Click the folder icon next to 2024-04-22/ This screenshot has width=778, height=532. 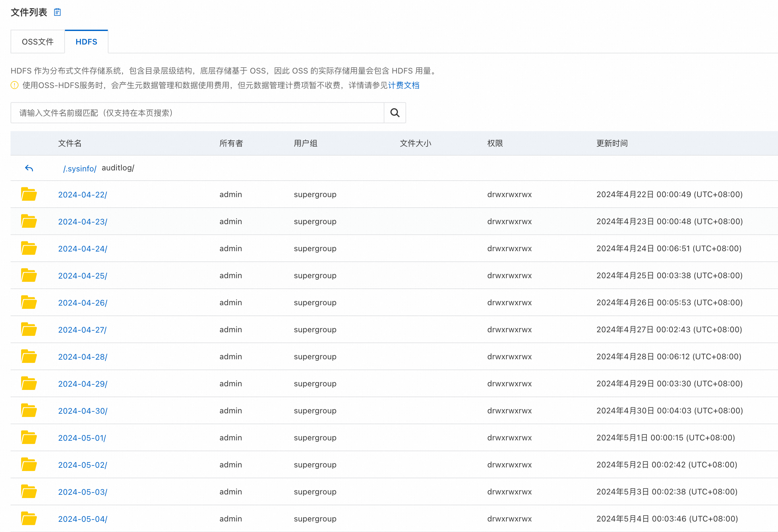pyautogui.click(x=29, y=194)
